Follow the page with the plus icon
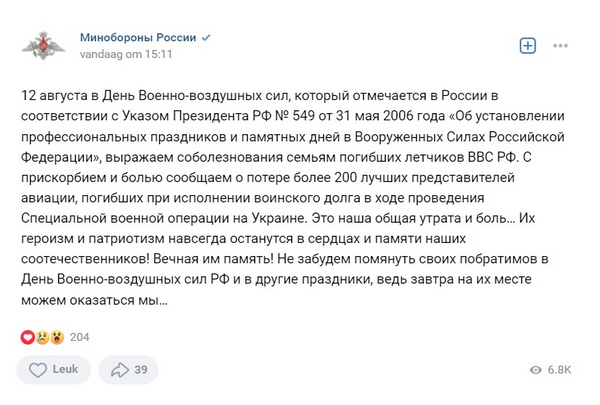The width and height of the screenshot is (600, 405). click(x=528, y=45)
